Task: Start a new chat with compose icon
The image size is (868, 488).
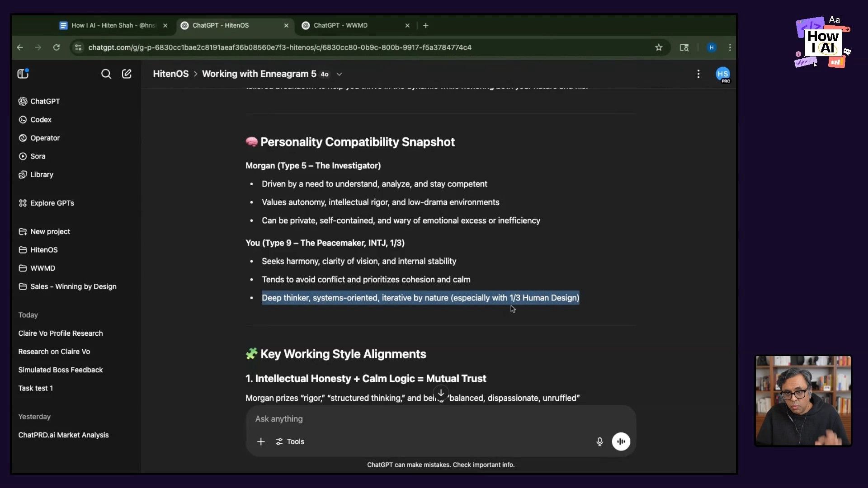Action: [x=127, y=74]
